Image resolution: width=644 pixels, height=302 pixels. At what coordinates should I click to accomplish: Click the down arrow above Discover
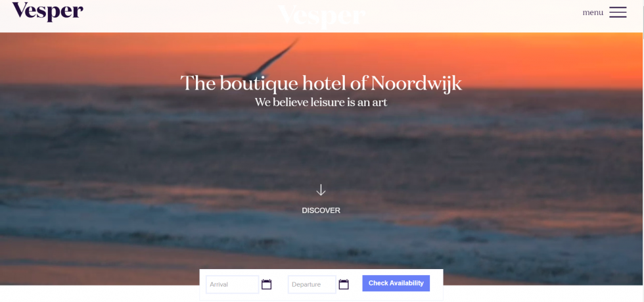pos(321,189)
